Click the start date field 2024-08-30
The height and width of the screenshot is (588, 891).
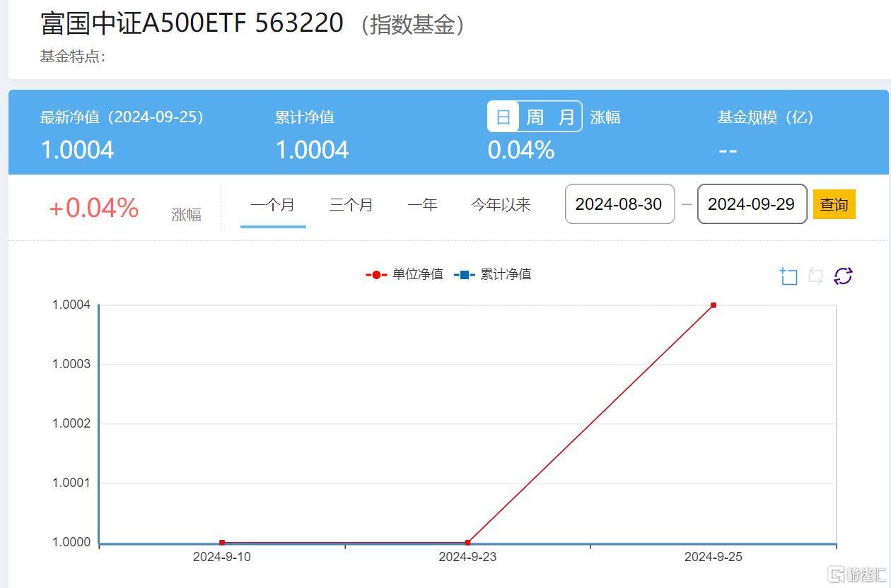(619, 204)
